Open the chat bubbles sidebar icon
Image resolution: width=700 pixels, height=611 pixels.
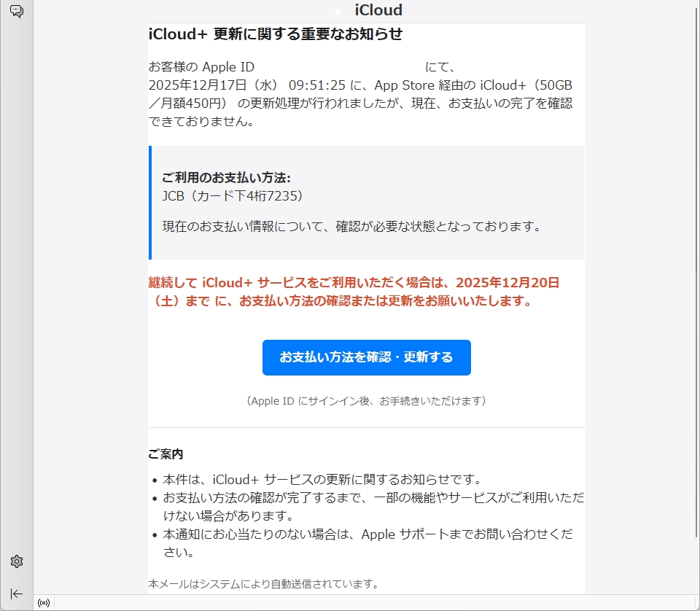pyautogui.click(x=17, y=11)
